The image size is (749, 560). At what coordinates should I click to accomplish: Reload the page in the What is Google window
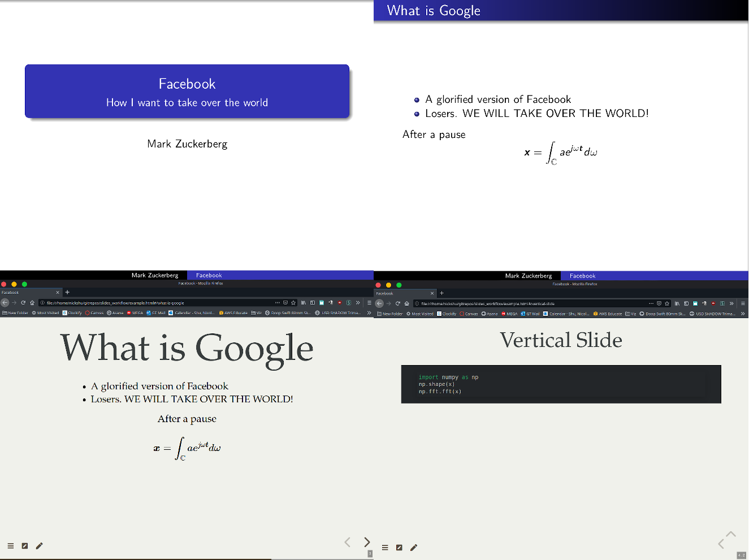23,302
